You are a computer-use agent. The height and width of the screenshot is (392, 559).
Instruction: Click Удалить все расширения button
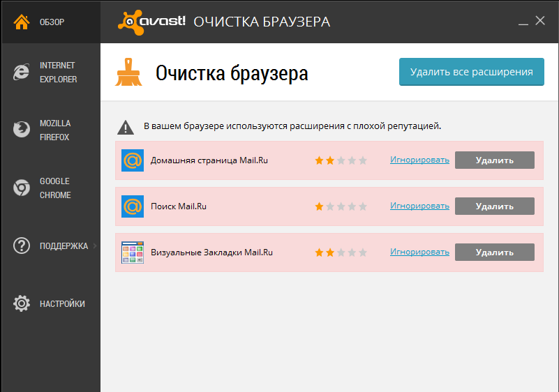(471, 72)
